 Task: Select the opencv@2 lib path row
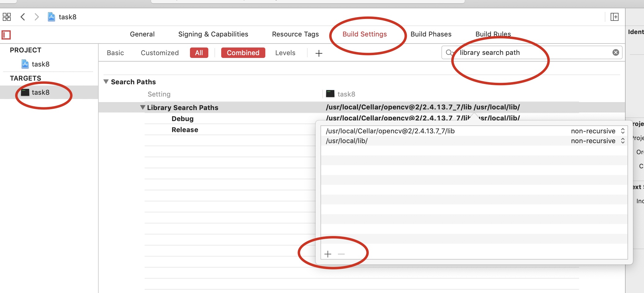click(474, 131)
